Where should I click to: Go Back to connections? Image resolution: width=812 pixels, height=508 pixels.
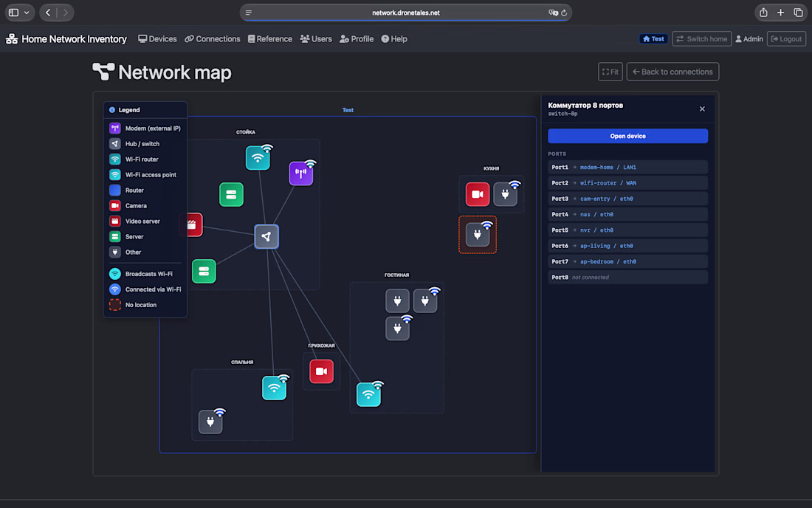672,72
